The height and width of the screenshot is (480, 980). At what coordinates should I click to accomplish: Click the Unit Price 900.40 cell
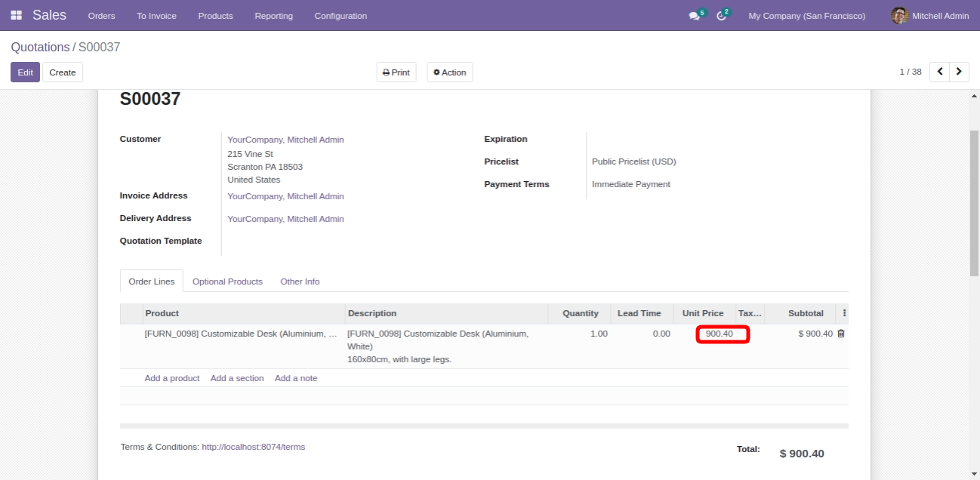[722, 334]
